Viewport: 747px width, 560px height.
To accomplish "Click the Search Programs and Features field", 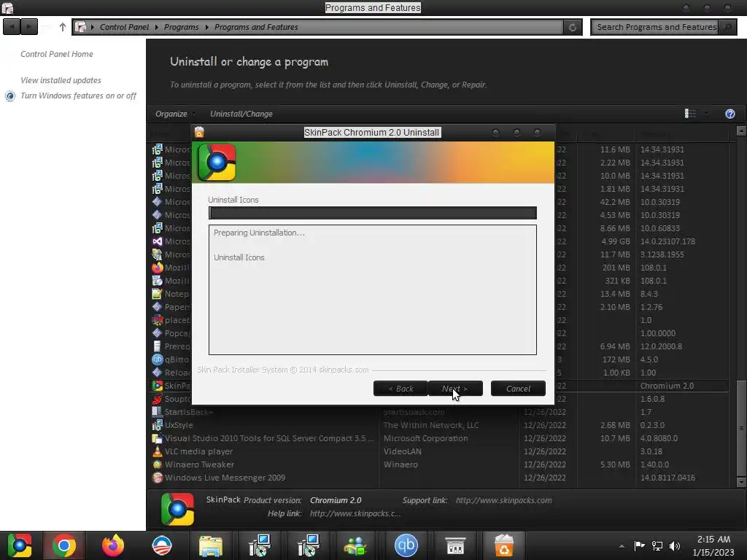I will tap(656, 27).
